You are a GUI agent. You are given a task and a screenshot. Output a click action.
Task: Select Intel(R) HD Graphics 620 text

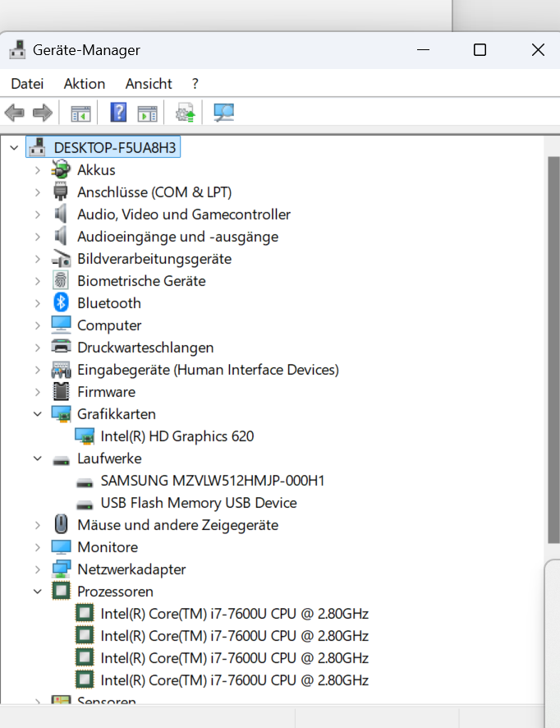pyautogui.click(x=177, y=436)
